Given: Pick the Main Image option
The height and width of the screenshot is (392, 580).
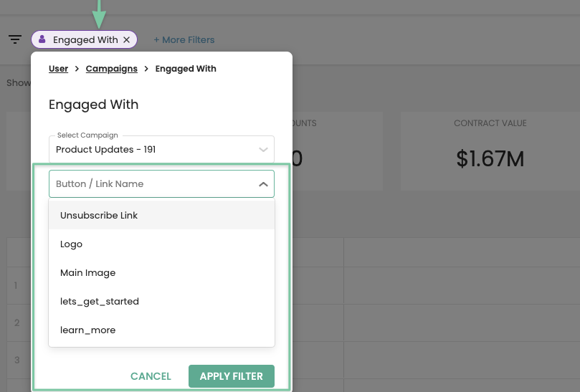Looking at the screenshot, I should click(x=161, y=272).
